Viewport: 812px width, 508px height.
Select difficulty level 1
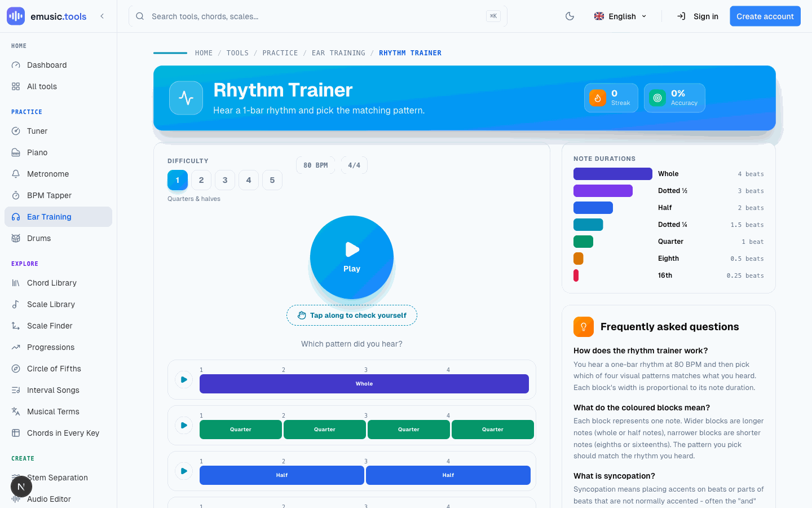click(178, 180)
